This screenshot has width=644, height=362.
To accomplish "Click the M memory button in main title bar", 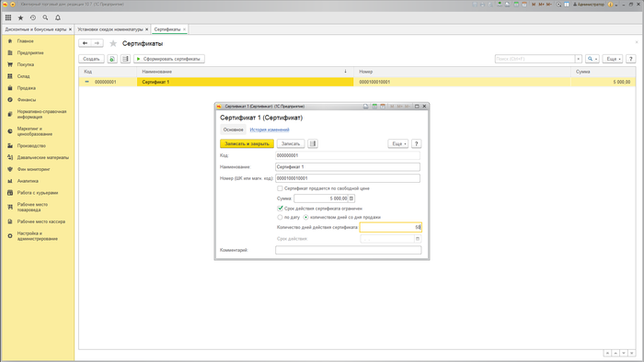I will [534, 4].
